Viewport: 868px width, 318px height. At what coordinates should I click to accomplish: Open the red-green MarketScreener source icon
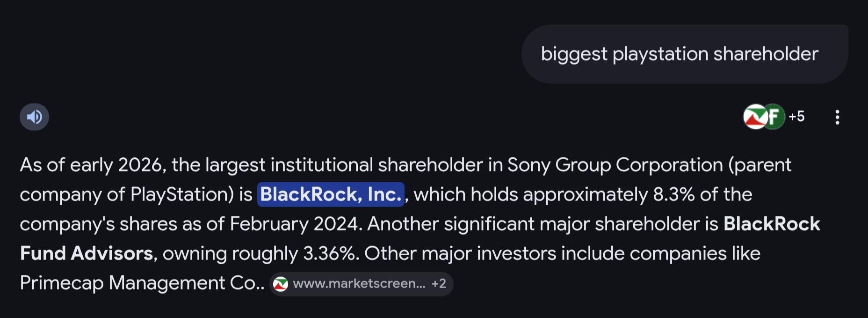click(x=754, y=117)
